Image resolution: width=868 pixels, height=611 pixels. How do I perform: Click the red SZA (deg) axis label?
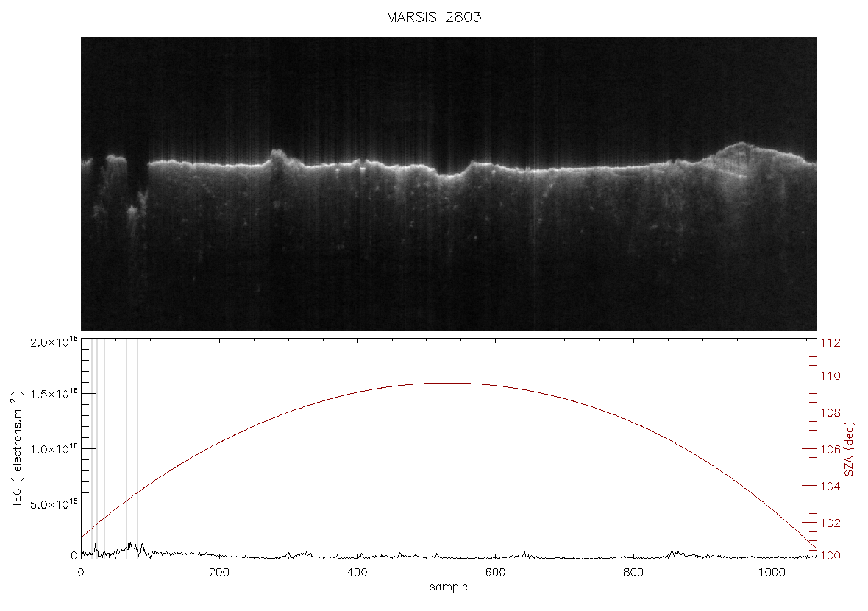coord(850,449)
